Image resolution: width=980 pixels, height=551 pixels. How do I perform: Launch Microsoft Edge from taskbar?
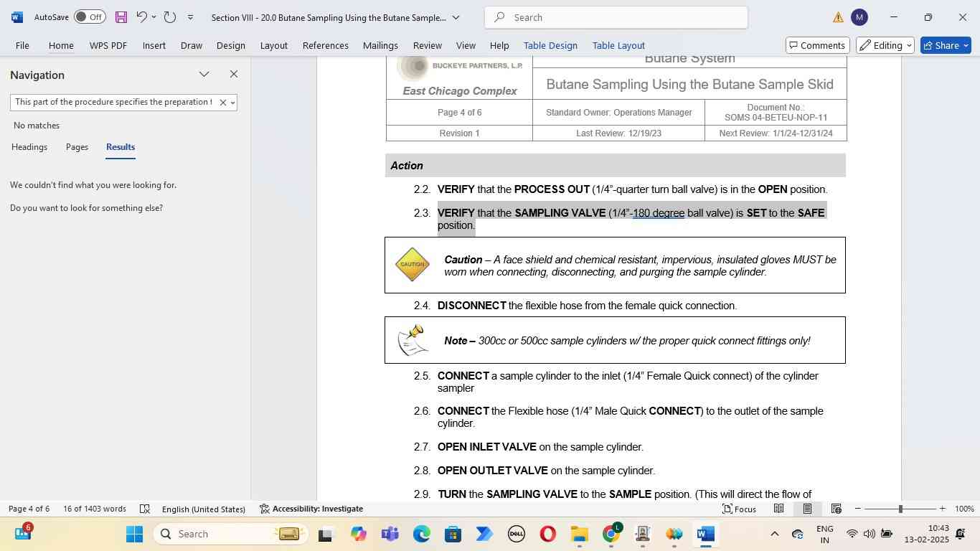[422, 534]
